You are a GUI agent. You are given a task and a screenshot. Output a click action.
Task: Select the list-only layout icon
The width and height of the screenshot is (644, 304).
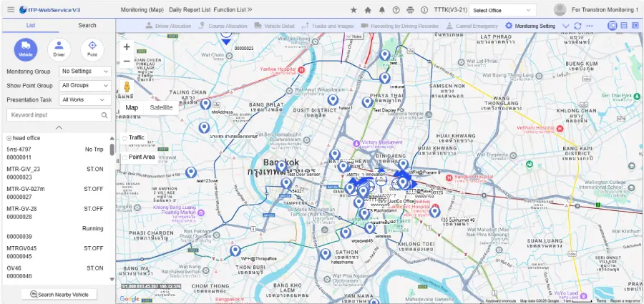(624, 26)
